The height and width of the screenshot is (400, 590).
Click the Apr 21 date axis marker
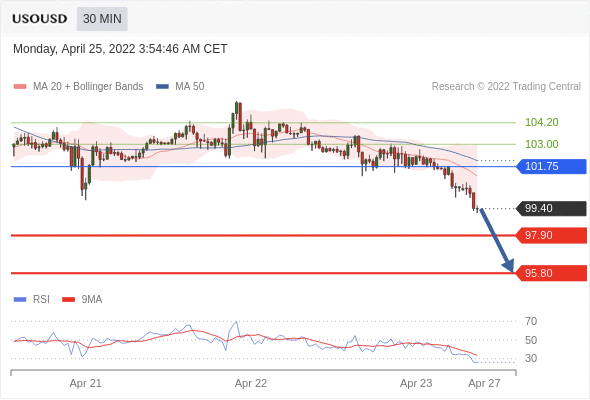tap(85, 383)
